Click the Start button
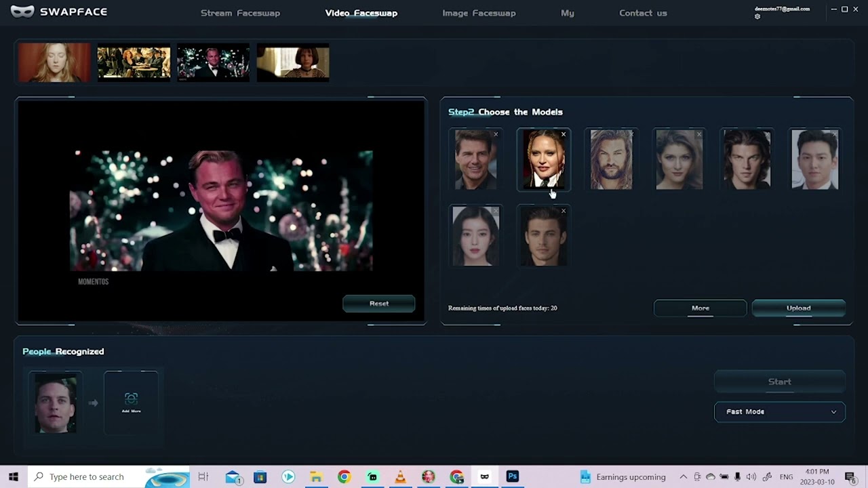The height and width of the screenshot is (488, 868). (780, 382)
